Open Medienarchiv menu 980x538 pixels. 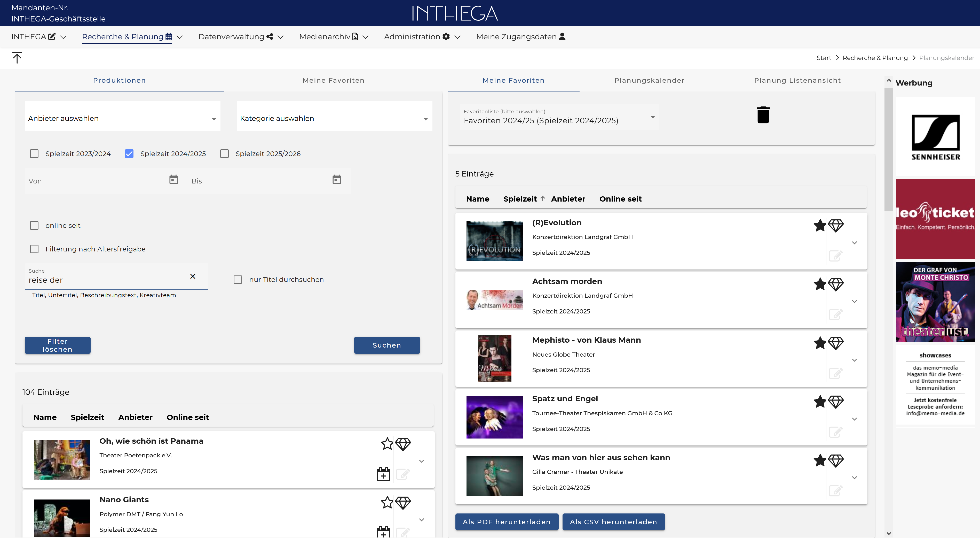[x=334, y=37]
